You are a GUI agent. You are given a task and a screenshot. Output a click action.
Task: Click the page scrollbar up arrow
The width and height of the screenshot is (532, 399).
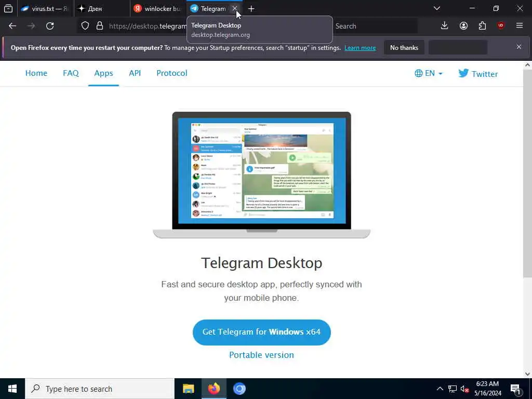pos(528,65)
